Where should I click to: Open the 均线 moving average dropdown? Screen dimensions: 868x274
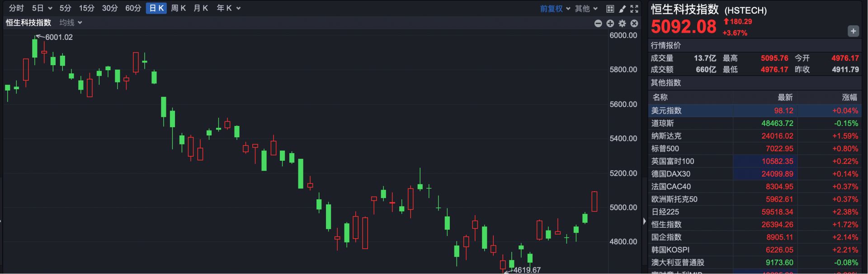[x=71, y=23]
